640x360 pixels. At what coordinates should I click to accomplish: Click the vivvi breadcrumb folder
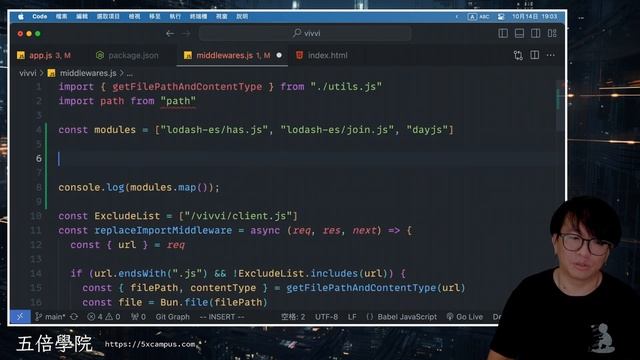point(28,73)
